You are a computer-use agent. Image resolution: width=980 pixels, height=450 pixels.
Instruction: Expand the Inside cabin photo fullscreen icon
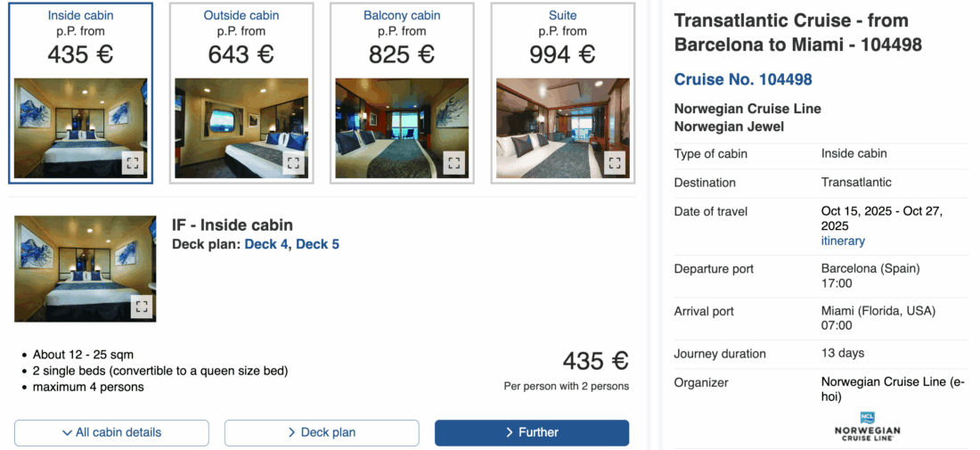pos(132,163)
